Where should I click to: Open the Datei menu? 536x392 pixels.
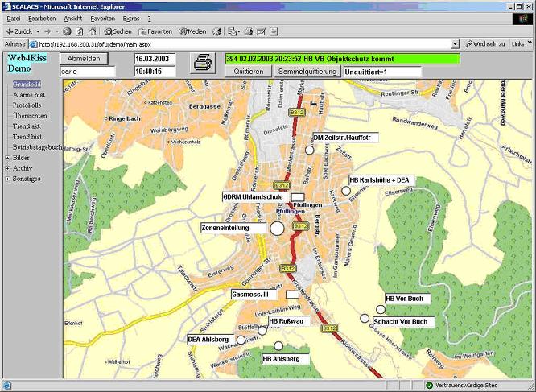click(x=14, y=19)
